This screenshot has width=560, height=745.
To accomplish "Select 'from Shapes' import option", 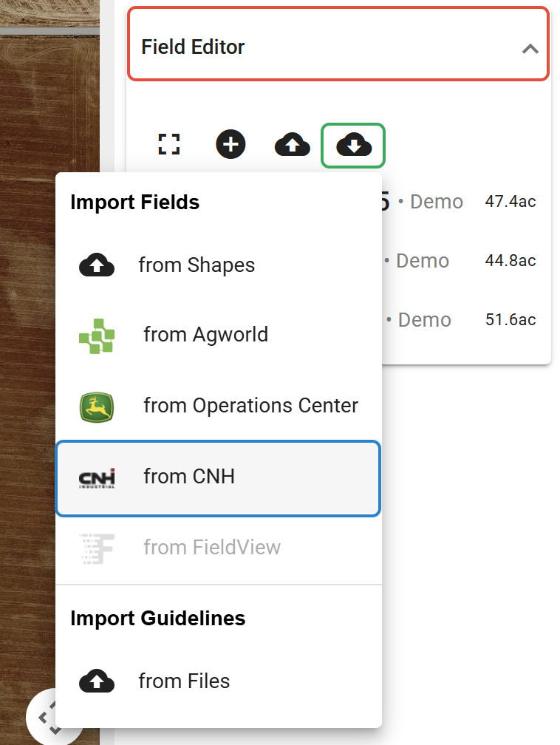I will [197, 265].
